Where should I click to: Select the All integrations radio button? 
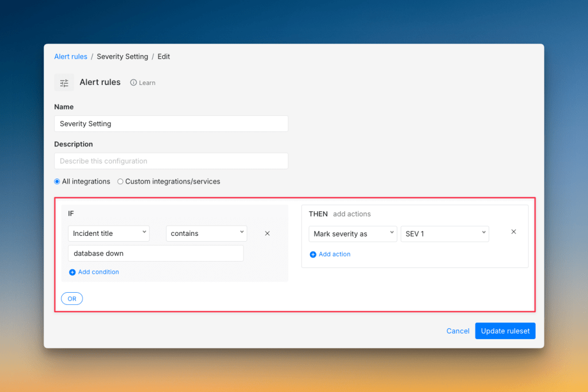click(x=56, y=181)
